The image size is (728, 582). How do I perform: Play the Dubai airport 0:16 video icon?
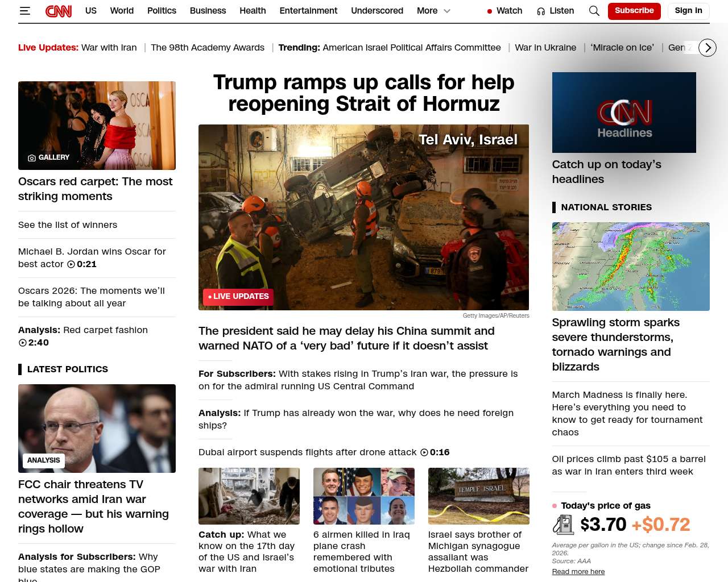[x=424, y=452]
